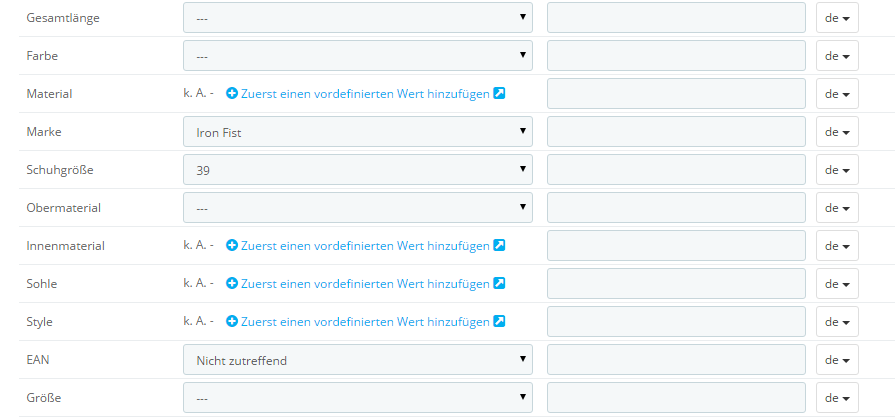Follow the predefined value link for Sohle
The width and height of the screenshot is (895, 420).
[x=365, y=284]
